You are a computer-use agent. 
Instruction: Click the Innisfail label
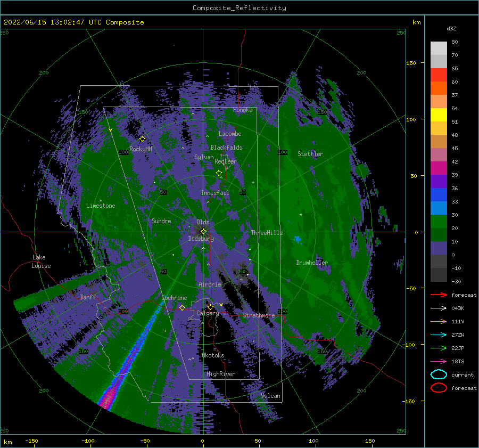tap(215, 193)
